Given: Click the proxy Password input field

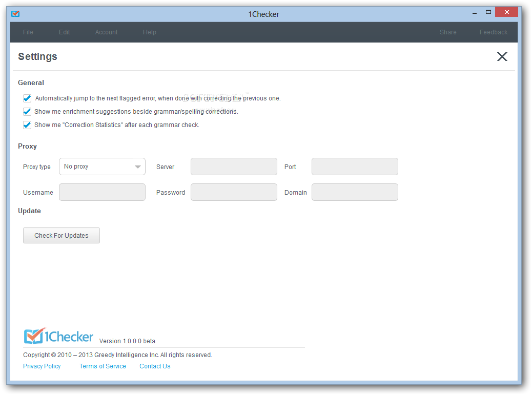Looking at the screenshot, I should point(234,192).
